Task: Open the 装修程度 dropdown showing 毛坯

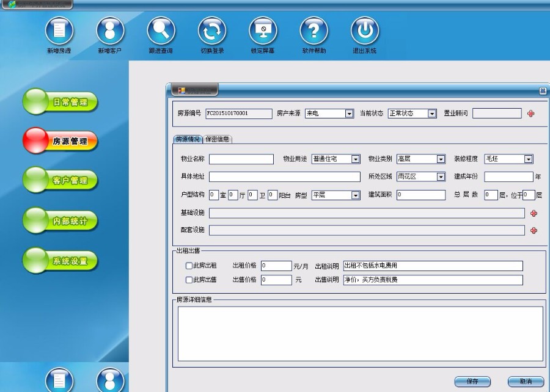Action: (528, 159)
